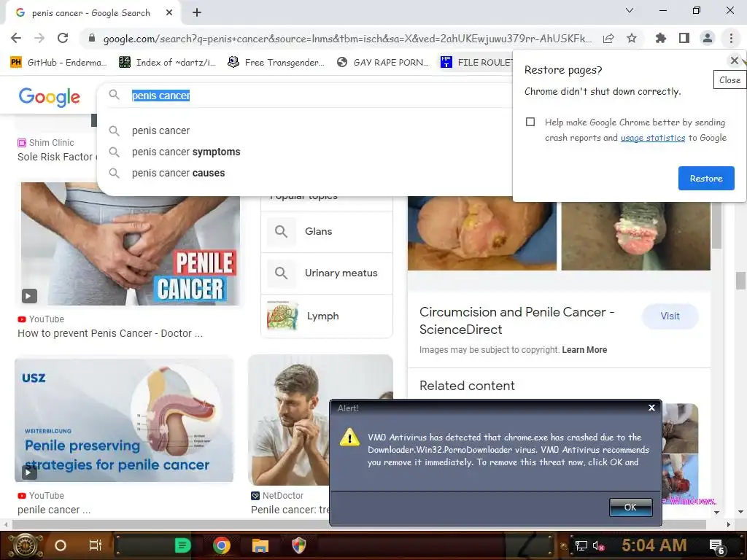Choose the "penis cancer causes" suggestion

178,174
